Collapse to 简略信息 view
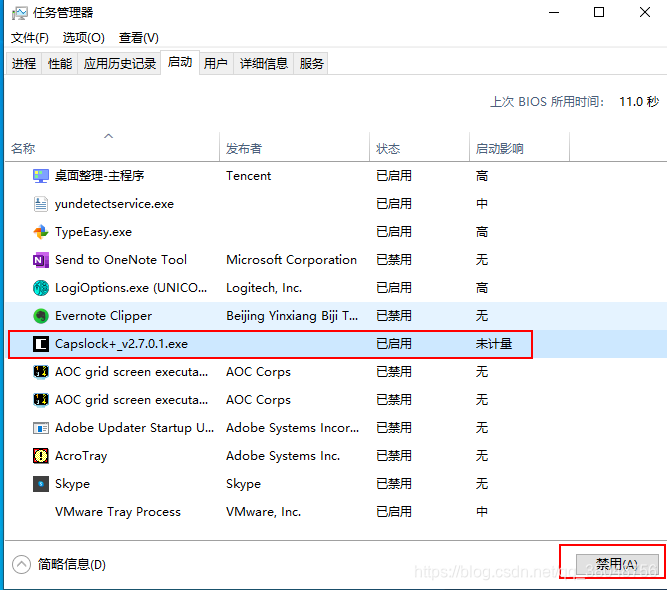Viewport: 667px width, 590px height. coord(59,564)
